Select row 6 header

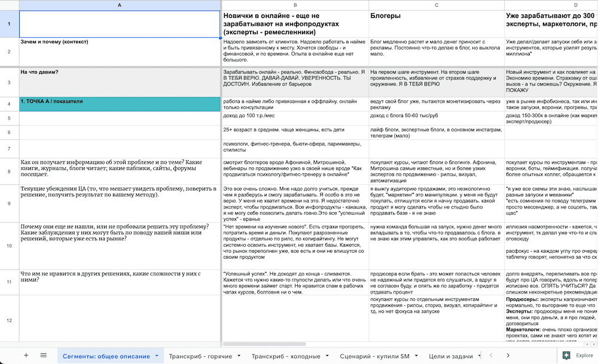[9, 133]
